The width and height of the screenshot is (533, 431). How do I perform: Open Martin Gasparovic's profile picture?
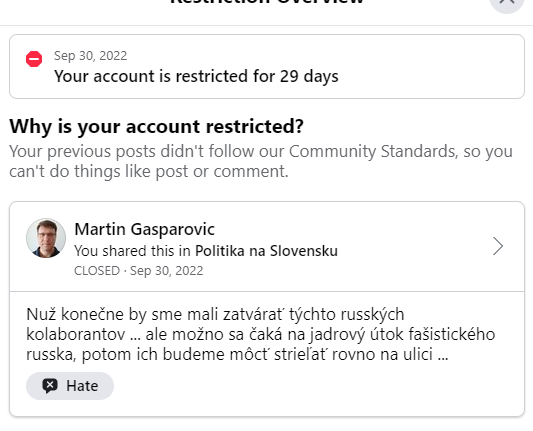46,238
